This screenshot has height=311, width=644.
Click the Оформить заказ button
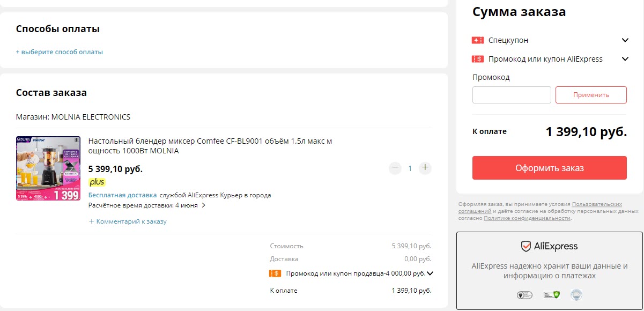[x=549, y=167]
